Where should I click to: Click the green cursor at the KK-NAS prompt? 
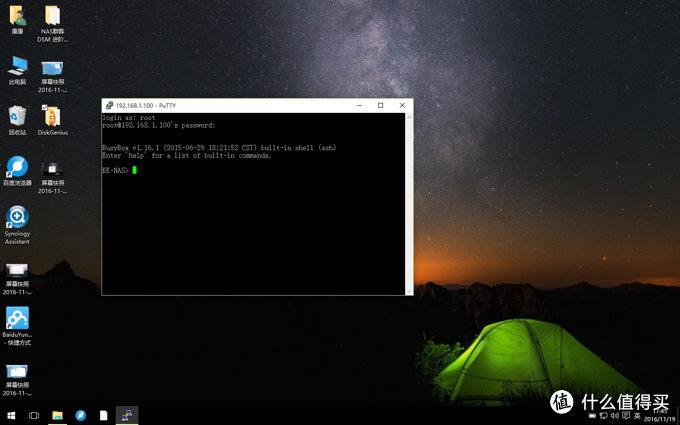tap(134, 170)
